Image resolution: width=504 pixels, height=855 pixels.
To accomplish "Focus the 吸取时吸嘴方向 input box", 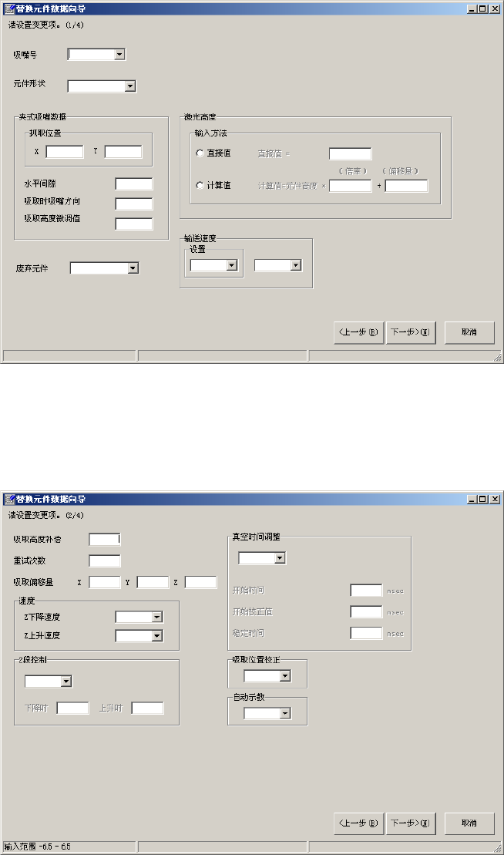I will click(134, 204).
